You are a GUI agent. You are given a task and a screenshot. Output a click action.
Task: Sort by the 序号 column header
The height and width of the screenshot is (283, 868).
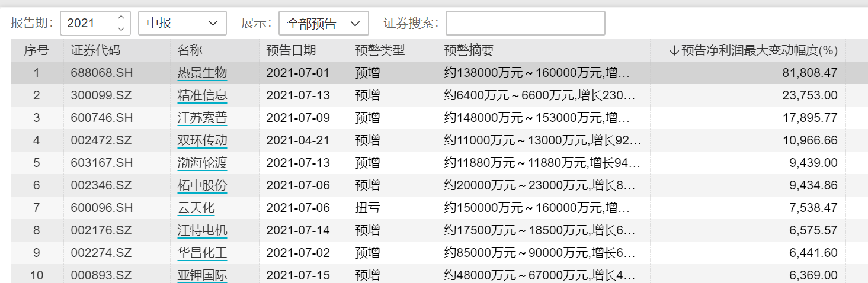click(x=37, y=50)
